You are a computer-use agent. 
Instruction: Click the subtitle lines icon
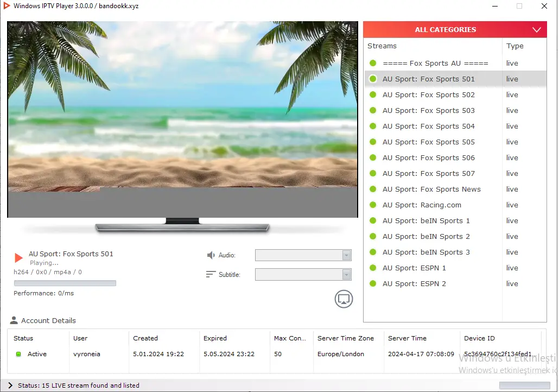(211, 274)
